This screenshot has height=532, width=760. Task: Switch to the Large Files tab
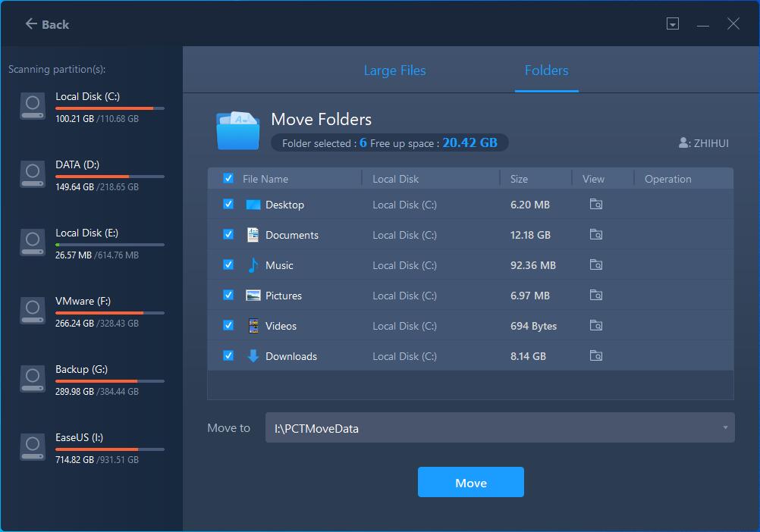coord(394,70)
